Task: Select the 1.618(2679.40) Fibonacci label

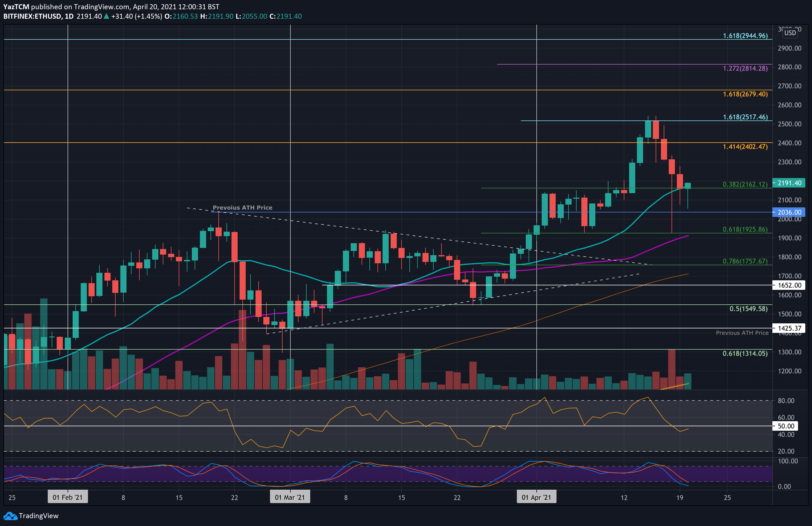Action: coord(745,94)
